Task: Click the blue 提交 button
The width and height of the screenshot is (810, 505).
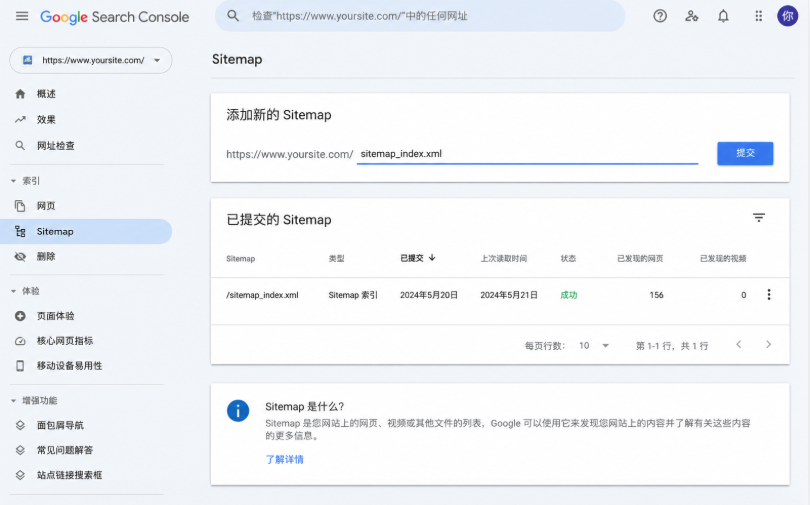Action: pyautogui.click(x=745, y=153)
